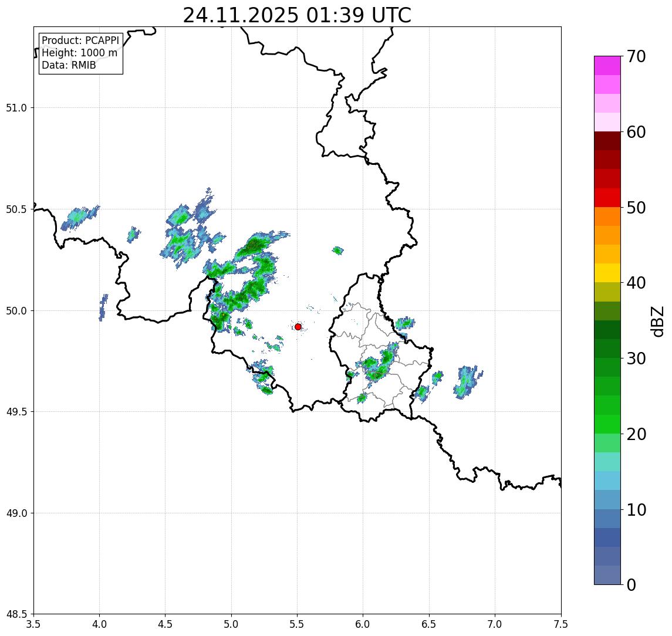Click the red radar location marker
This screenshot has height=636, width=672.
[x=298, y=327]
